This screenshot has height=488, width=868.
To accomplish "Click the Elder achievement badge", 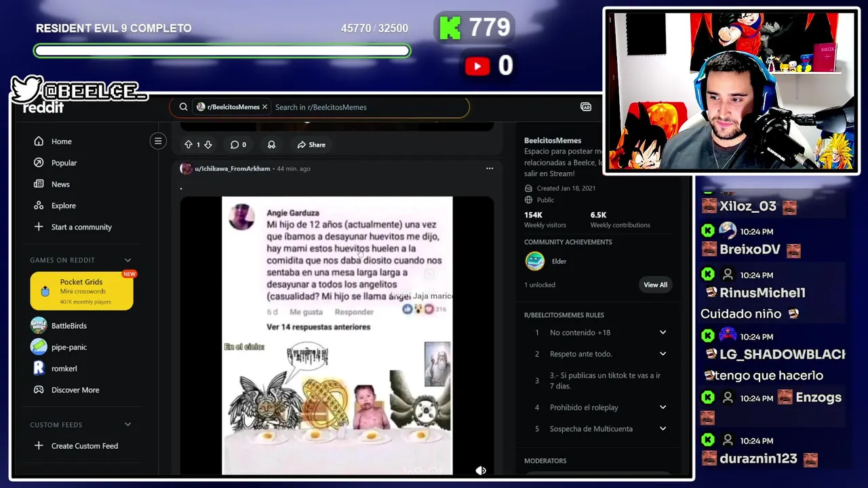I will [x=535, y=261].
